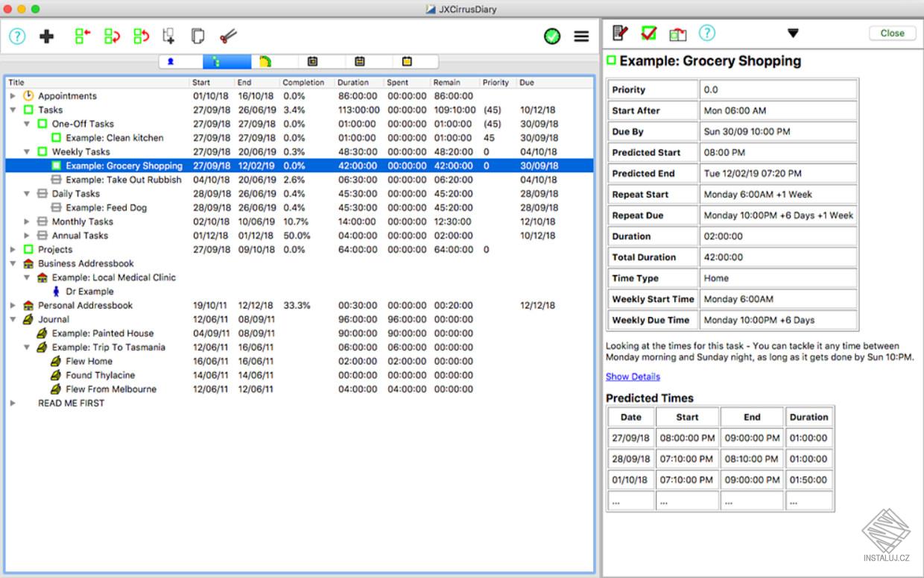The height and width of the screenshot is (578, 924).
Task: Expand the Monthly Tasks node
Action: (x=27, y=222)
